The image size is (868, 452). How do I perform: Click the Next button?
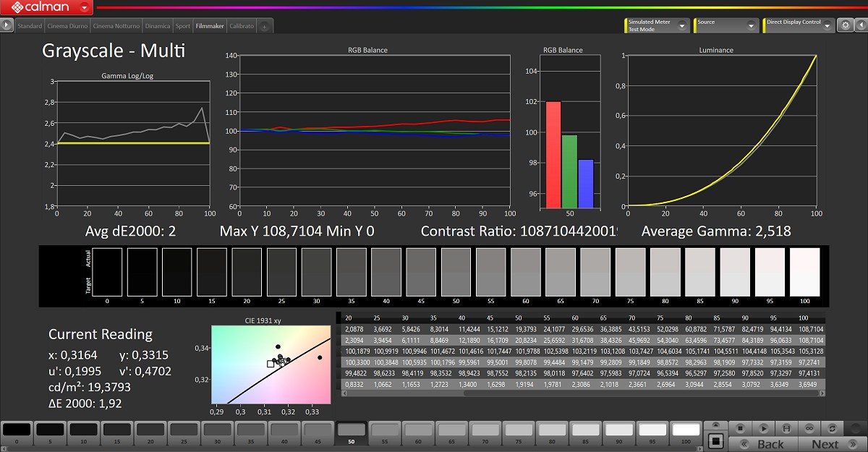832,444
